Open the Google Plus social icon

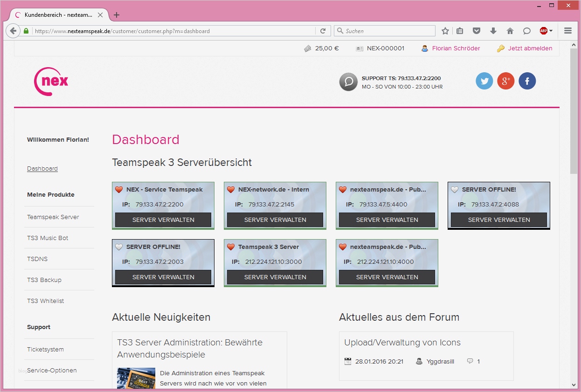pos(505,81)
